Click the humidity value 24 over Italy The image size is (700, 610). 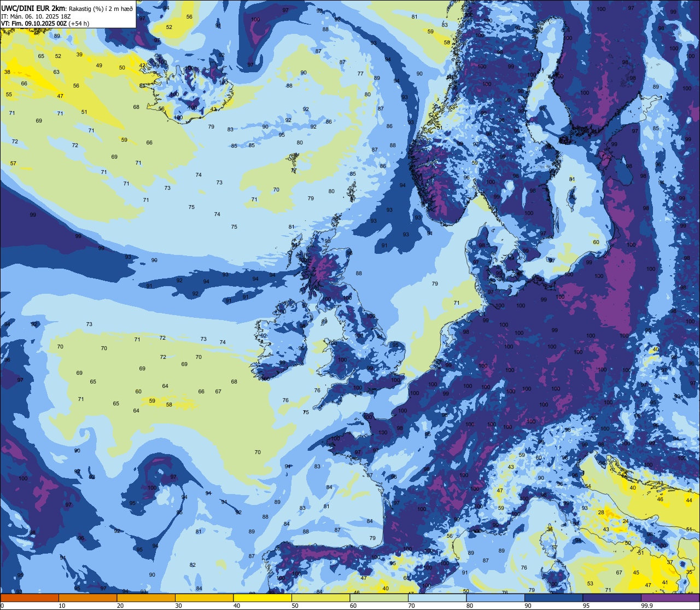tap(626, 521)
